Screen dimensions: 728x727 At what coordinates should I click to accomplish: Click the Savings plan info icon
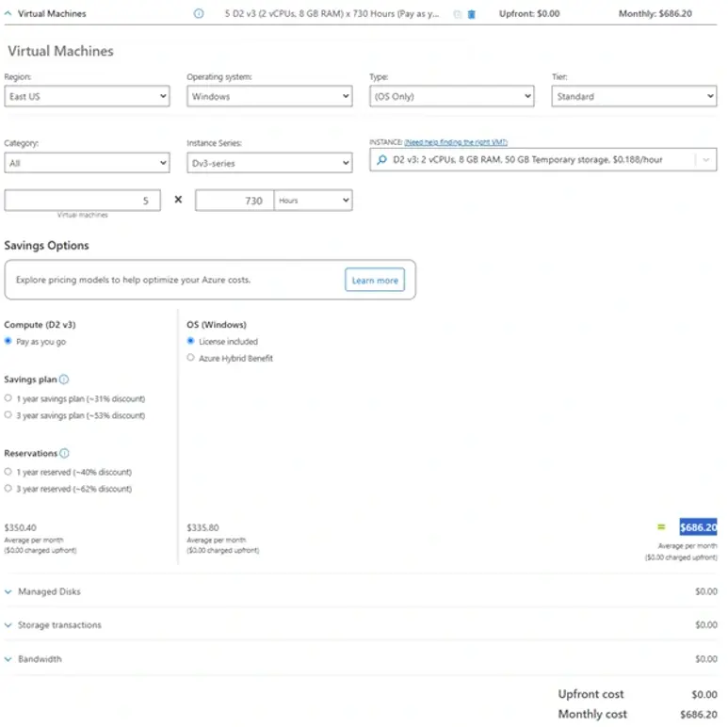64,380
